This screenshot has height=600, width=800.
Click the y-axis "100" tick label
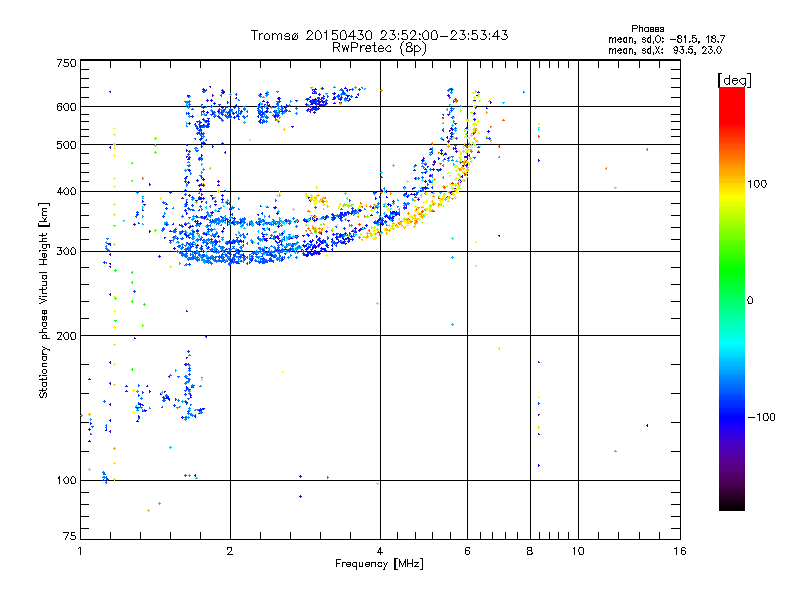point(66,480)
